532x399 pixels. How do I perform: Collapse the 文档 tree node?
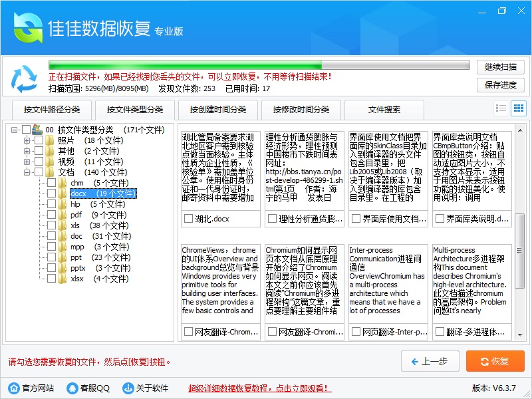[27, 172]
